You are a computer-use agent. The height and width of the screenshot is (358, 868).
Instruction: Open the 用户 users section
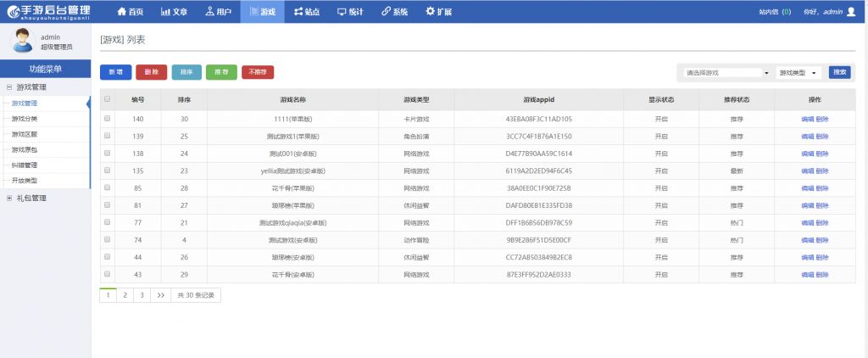tap(218, 12)
